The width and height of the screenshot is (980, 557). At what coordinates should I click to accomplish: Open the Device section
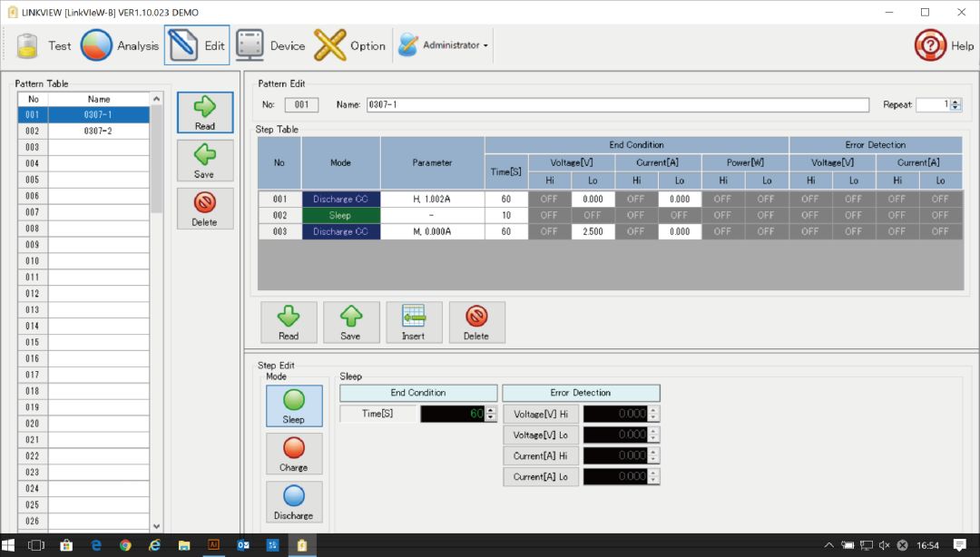[270, 45]
